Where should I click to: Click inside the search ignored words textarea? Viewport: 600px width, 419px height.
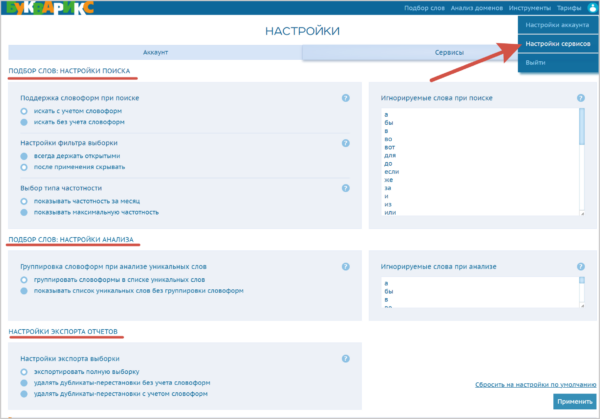click(x=483, y=162)
